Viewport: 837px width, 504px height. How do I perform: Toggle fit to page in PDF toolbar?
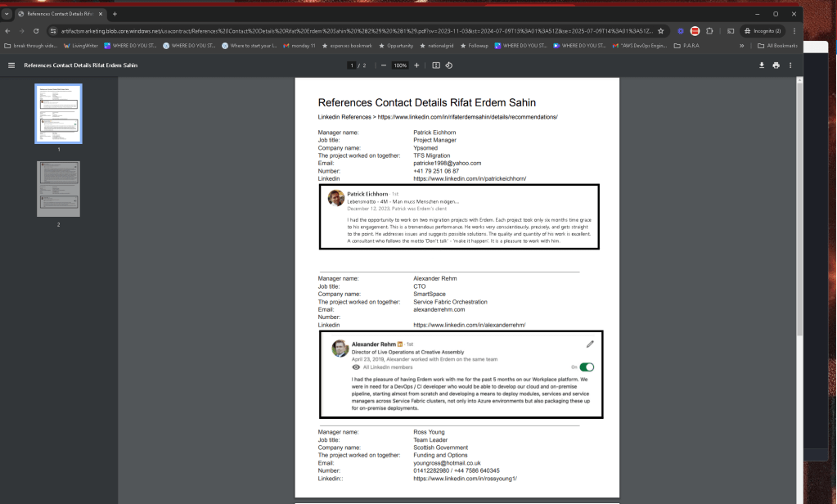436,65
